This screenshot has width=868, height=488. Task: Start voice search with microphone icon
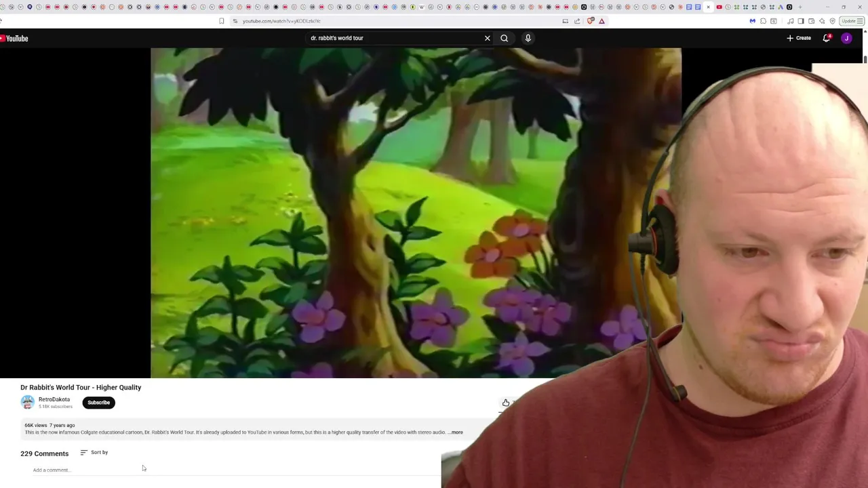[528, 38]
